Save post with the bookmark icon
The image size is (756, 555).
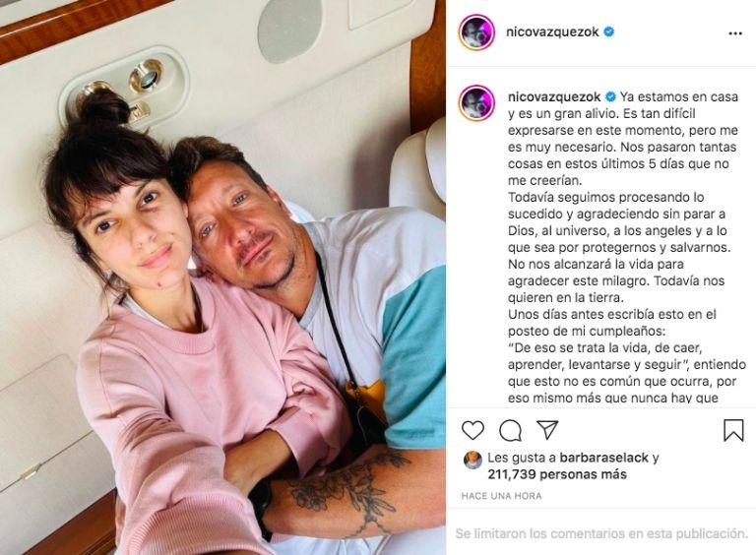click(x=733, y=430)
